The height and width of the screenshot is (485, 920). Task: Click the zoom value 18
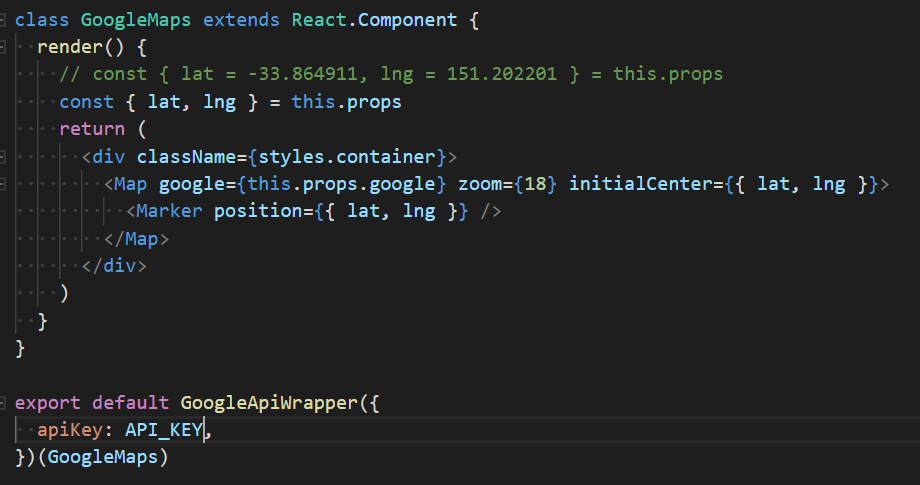click(x=535, y=184)
